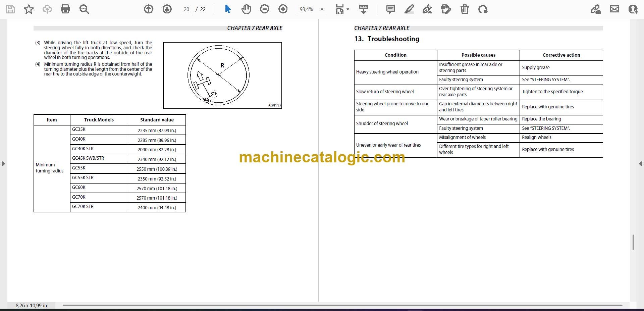Screen dimensions: 644x311
Task: Click the GC40K STR row
Action: [128, 149]
